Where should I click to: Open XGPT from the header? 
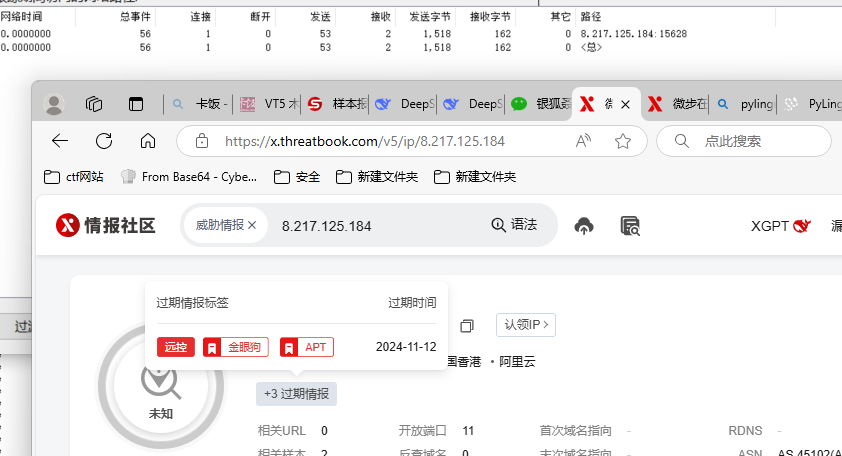(780, 226)
